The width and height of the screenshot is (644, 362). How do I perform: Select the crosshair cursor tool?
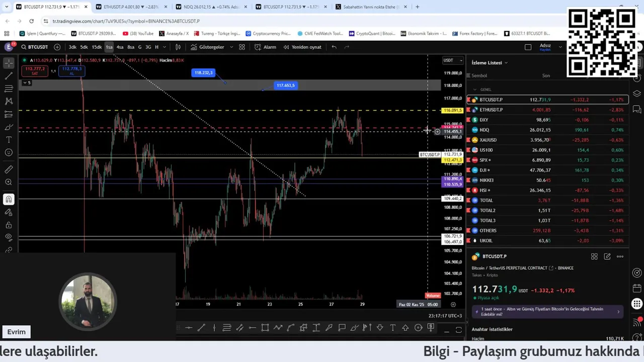(x=9, y=63)
